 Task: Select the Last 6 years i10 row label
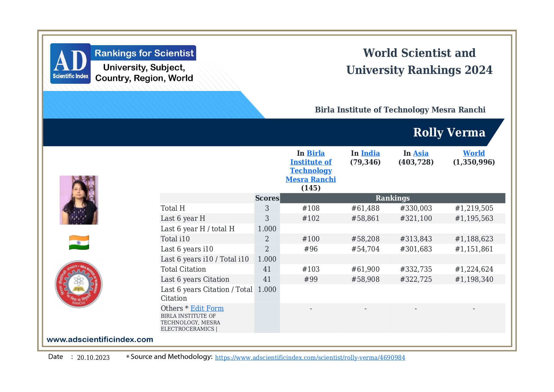click(x=187, y=249)
